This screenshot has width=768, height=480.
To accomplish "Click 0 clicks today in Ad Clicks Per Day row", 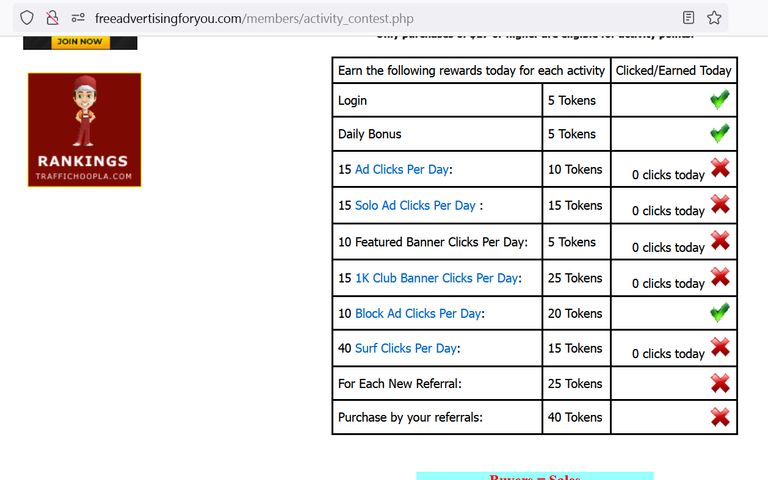I will [668, 175].
